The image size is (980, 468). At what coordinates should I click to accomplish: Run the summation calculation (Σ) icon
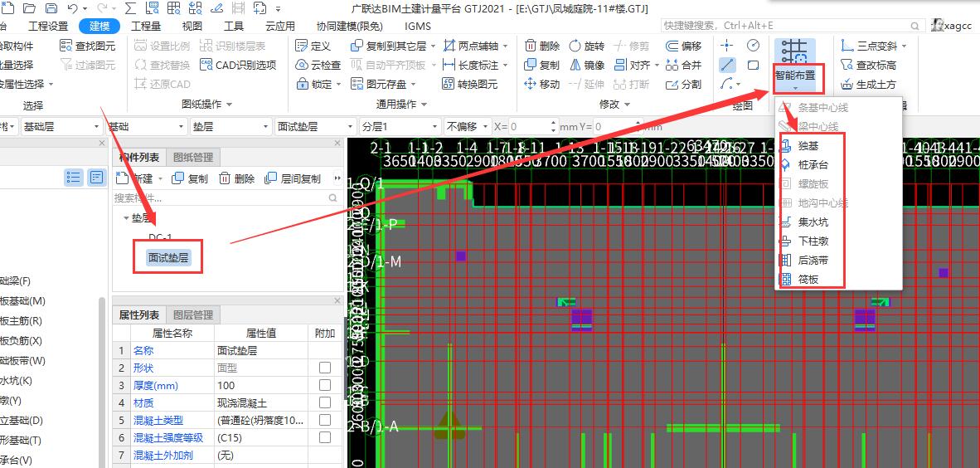(130, 9)
